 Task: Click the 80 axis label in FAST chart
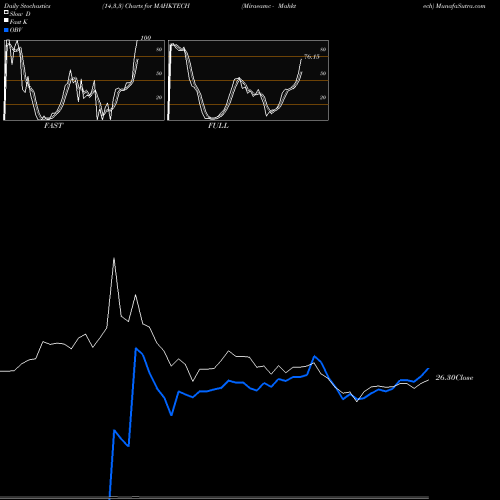click(159, 50)
